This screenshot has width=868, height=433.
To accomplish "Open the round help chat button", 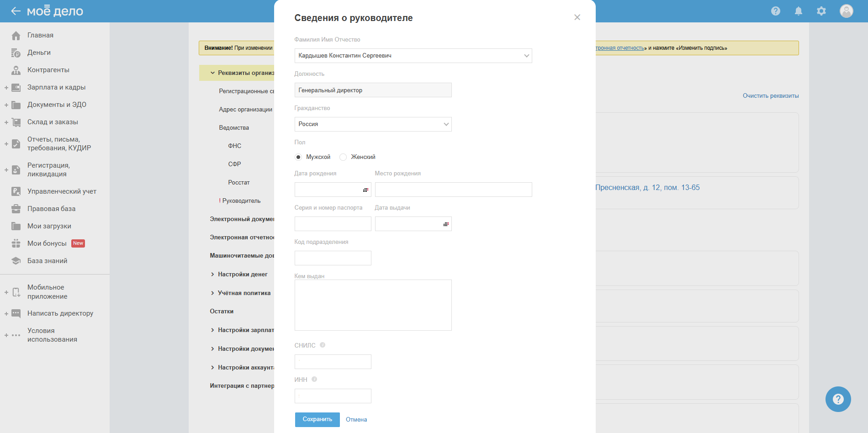I will pos(838,399).
